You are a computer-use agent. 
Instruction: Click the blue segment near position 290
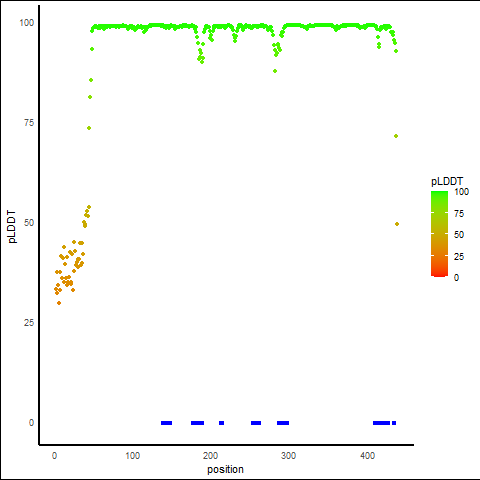283,423
